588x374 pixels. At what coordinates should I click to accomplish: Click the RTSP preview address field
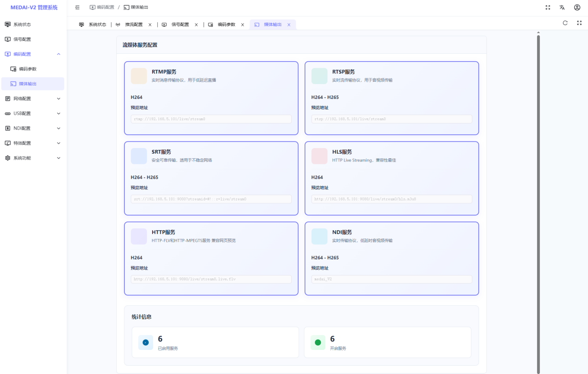pyautogui.click(x=391, y=119)
